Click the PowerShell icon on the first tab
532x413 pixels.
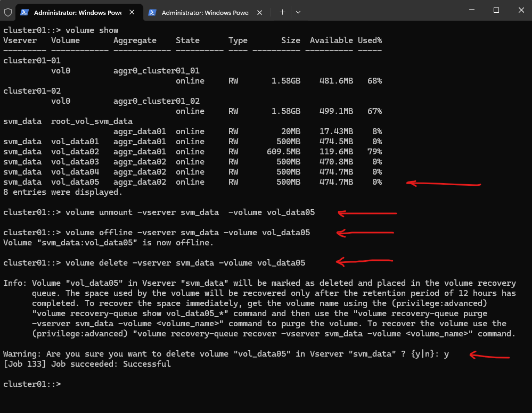(x=24, y=12)
